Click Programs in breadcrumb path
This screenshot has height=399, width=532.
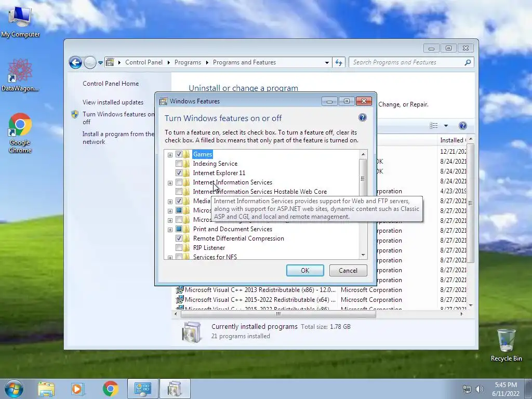pyautogui.click(x=188, y=62)
